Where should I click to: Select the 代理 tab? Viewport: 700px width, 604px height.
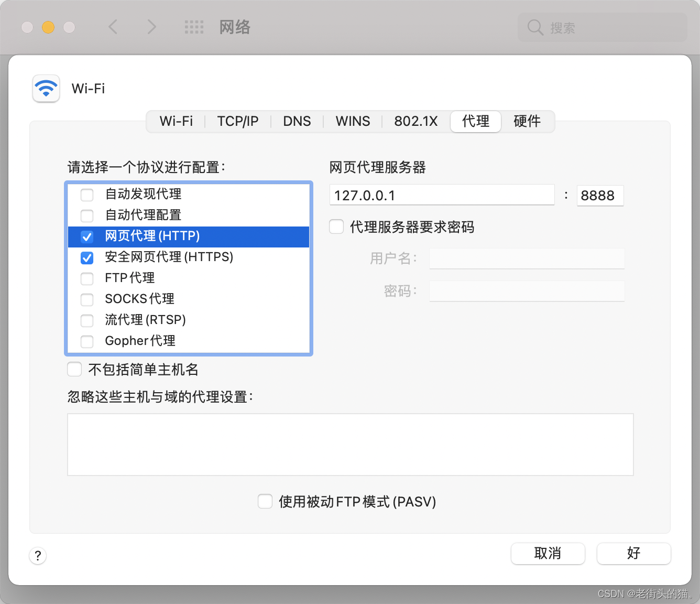476,122
